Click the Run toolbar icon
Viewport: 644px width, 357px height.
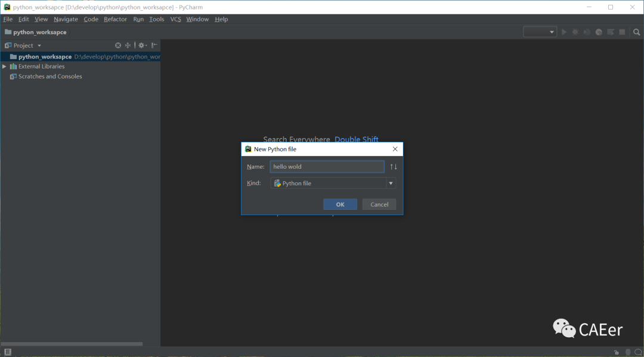point(564,32)
